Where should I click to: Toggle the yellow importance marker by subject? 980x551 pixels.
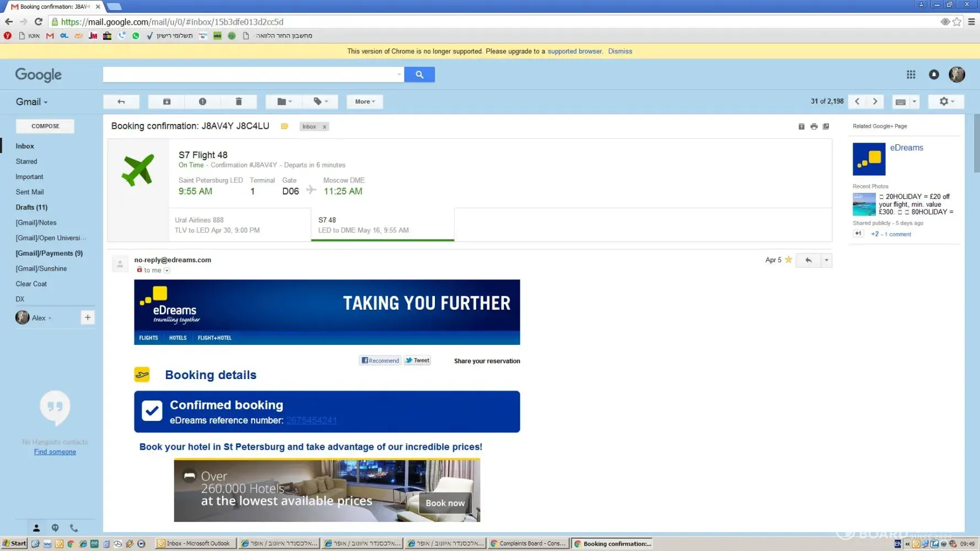(x=284, y=126)
